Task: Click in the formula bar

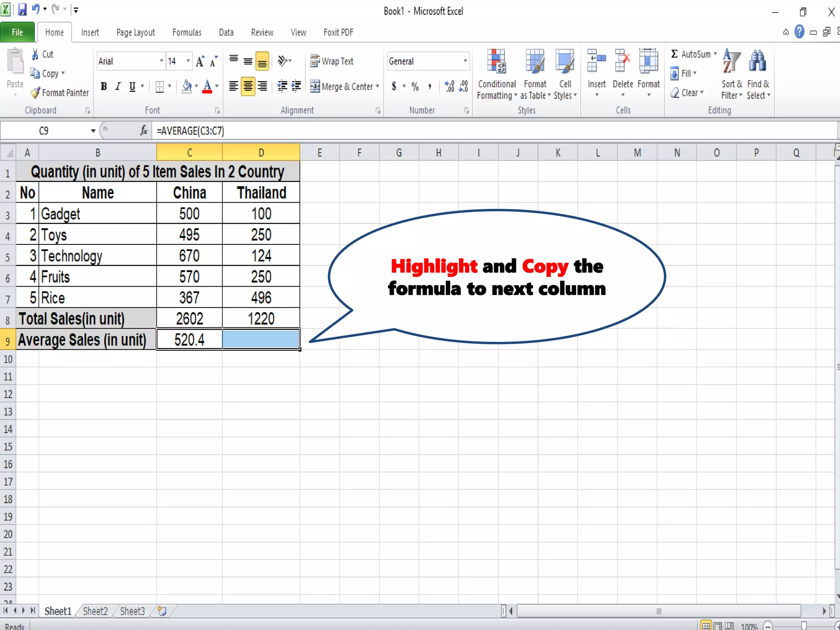Action: pyautogui.click(x=494, y=131)
